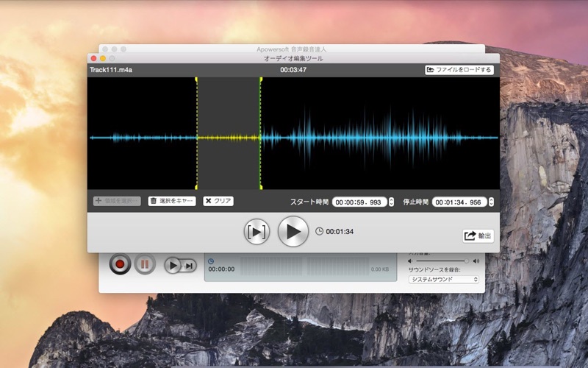
Task: Click the blue clock icon above 00:00:00
Action: (x=211, y=261)
